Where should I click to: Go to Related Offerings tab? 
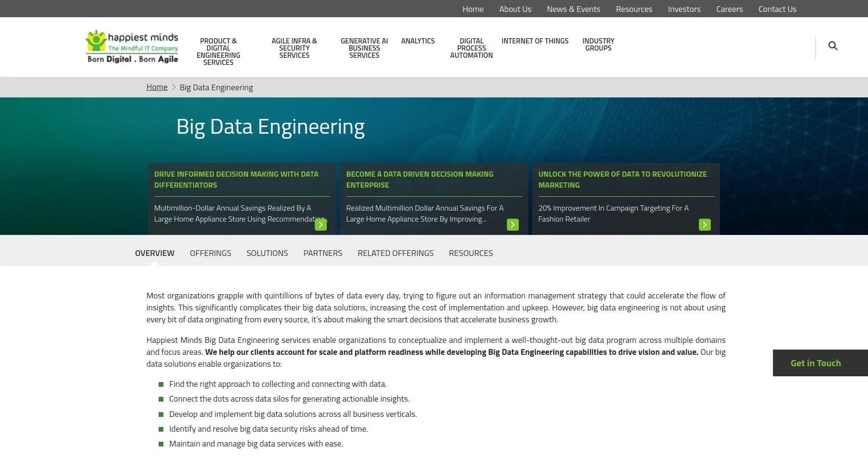396,253
